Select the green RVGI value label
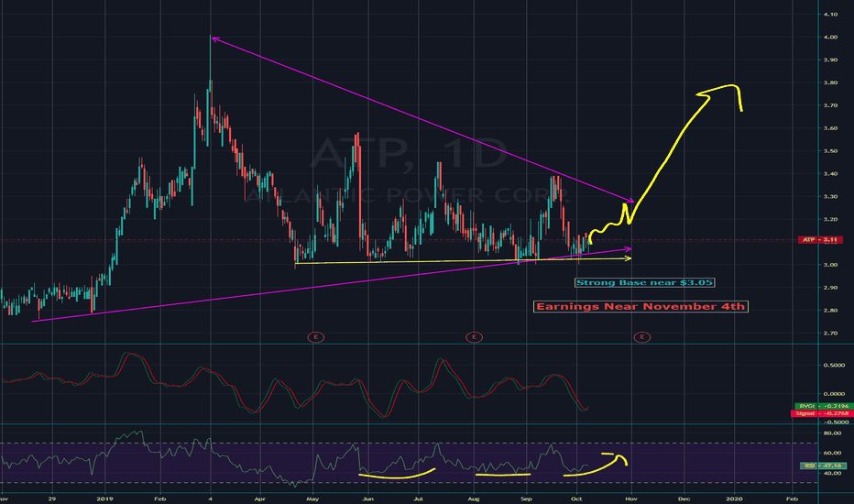 click(x=822, y=406)
